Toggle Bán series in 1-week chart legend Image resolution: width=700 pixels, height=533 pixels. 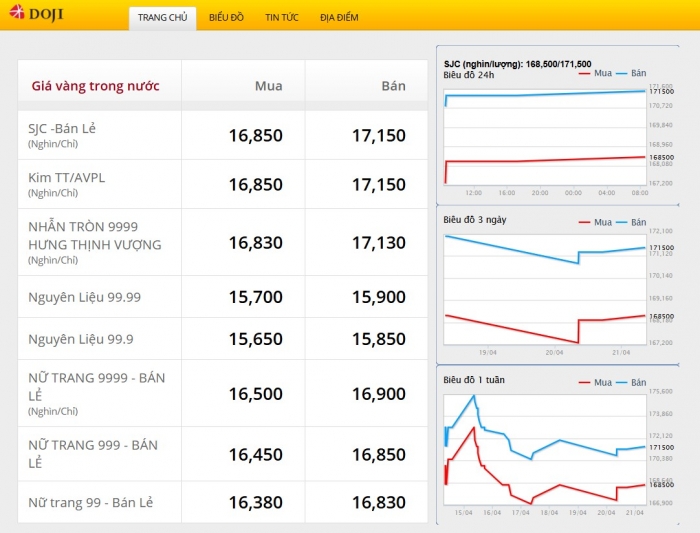(632, 382)
